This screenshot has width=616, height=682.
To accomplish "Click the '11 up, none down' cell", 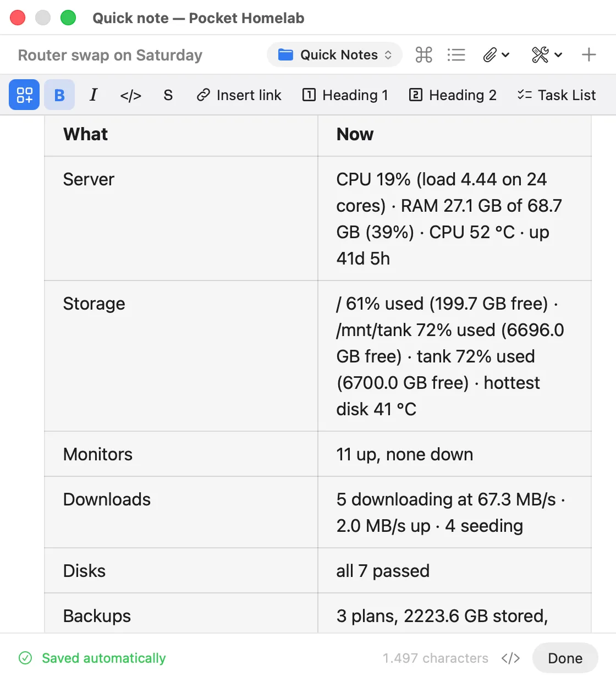I will pos(454,454).
